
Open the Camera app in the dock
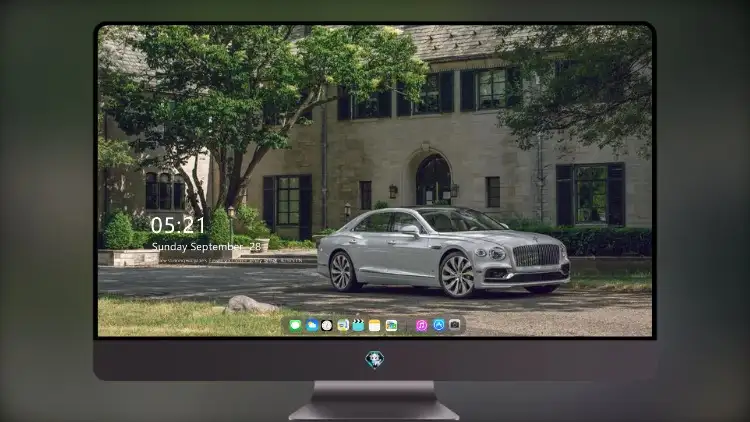coord(454,325)
